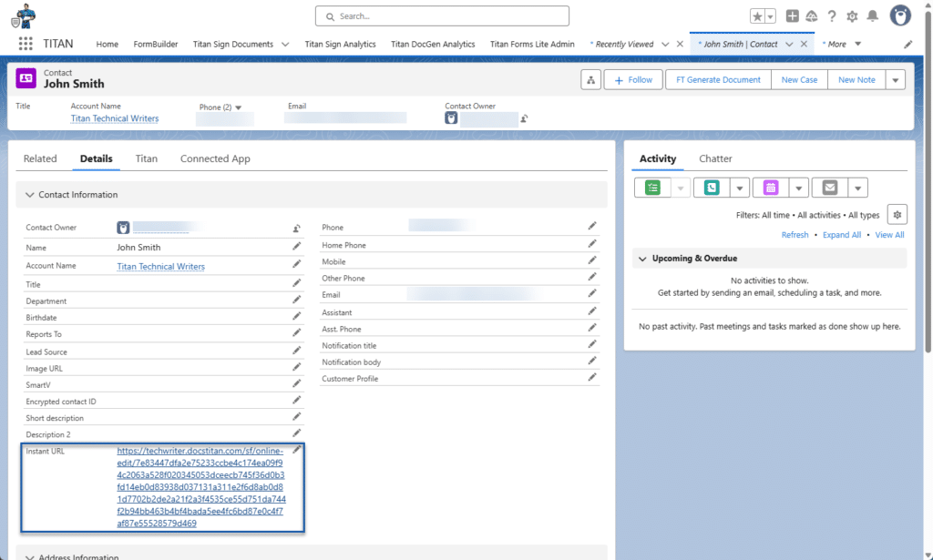The height and width of the screenshot is (560, 933).
Task: Click the New Event calendar icon
Action: (x=771, y=188)
